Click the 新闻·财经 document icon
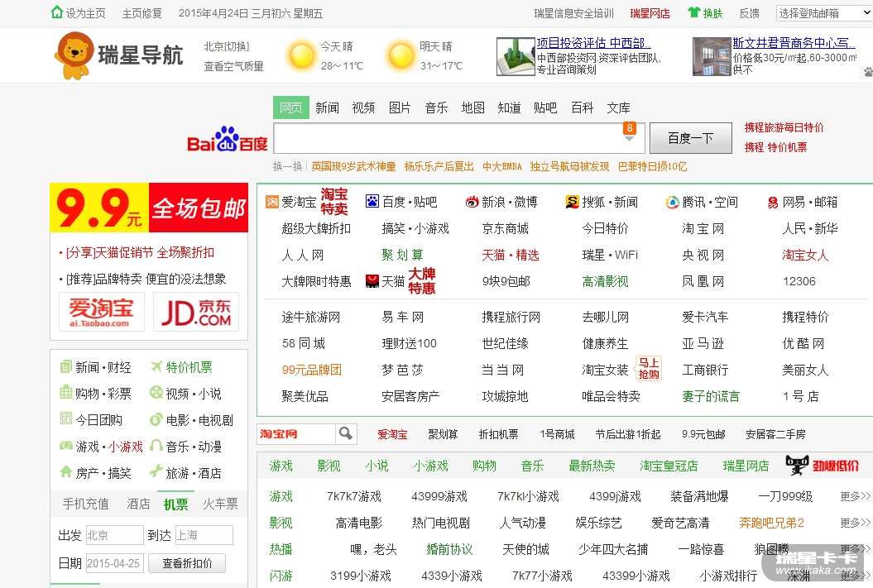 click(x=65, y=366)
